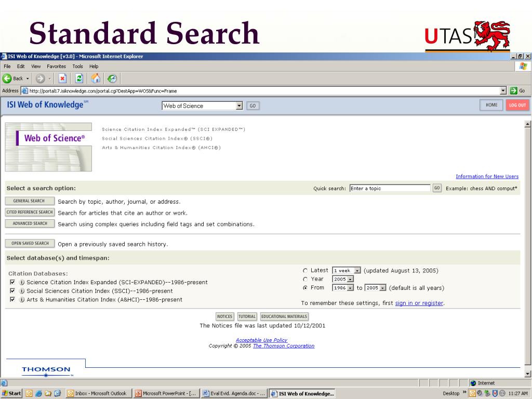This screenshot has width=532, height=399.
Task: Open the Information for New Users link
Action: coord(487,177)
